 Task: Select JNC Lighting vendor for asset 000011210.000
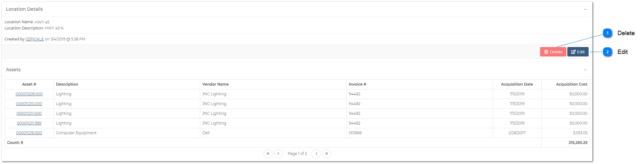273,103
